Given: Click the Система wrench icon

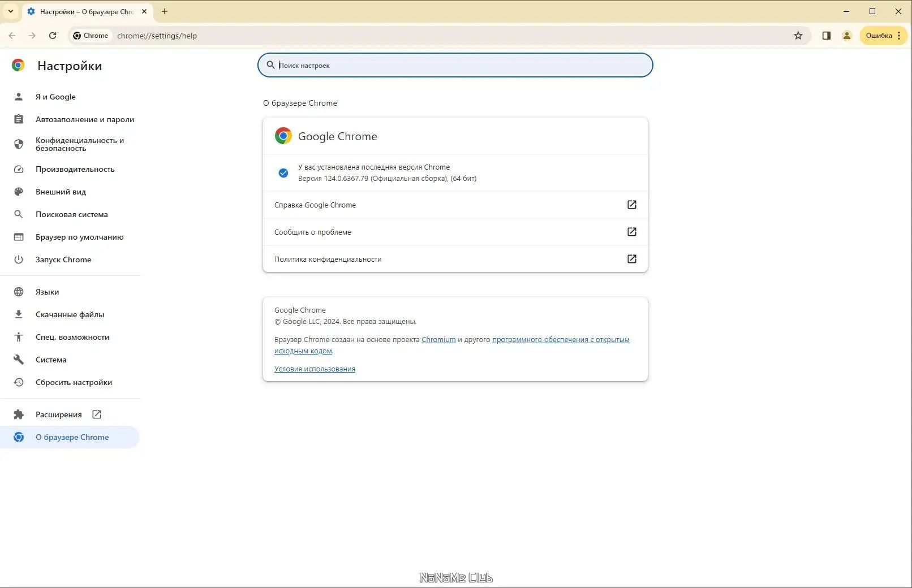Looking at the screenshot, I should 19,360.
